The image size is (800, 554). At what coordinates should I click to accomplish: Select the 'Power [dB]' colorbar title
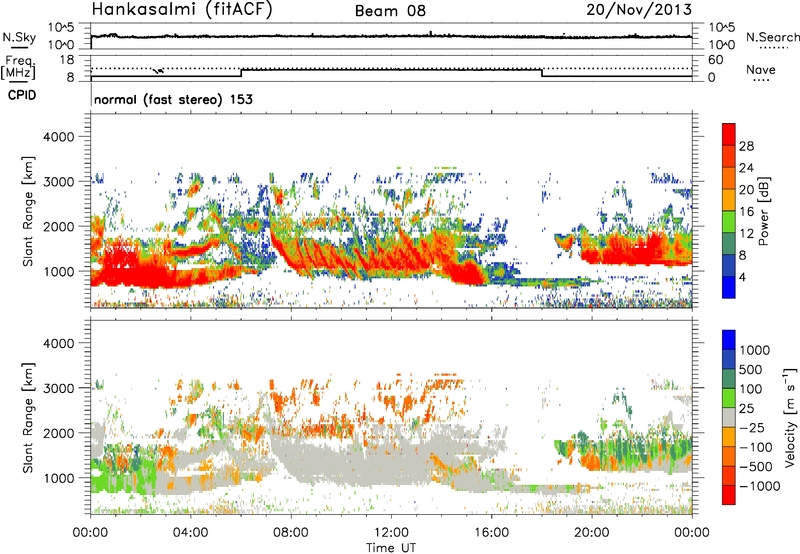[764, 211]
